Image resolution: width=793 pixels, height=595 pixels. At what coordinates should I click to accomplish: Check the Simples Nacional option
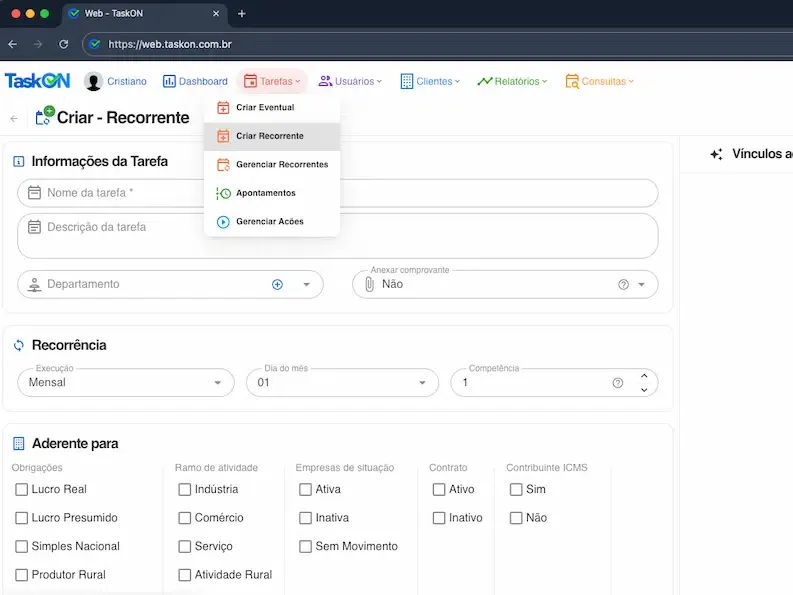pyautogui.click(x=22, y=547)
